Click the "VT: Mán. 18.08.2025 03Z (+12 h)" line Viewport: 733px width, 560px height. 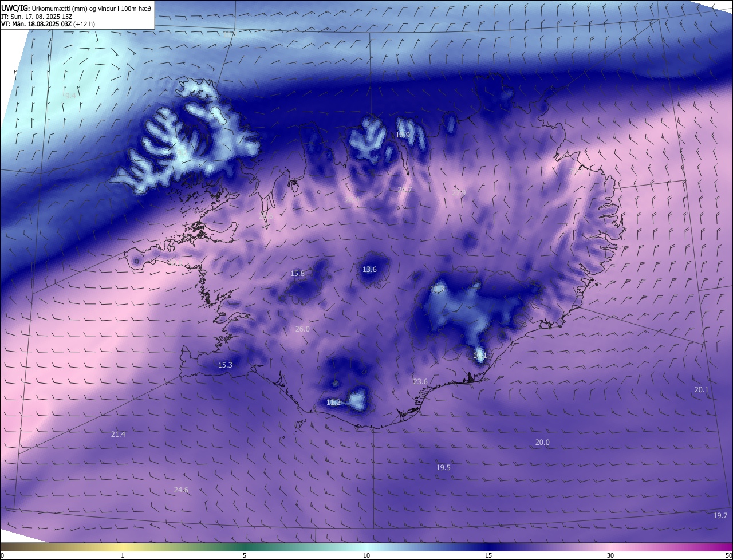point(48,24)
